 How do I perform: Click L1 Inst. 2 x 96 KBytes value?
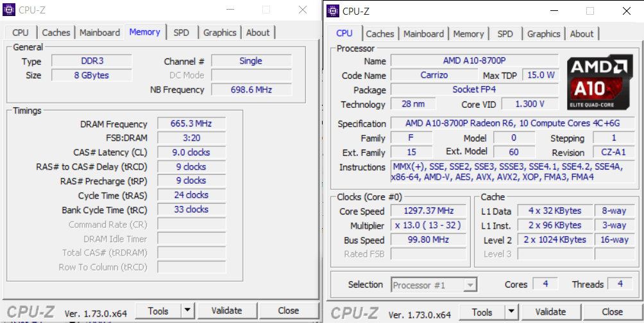(x=555, y=225)
